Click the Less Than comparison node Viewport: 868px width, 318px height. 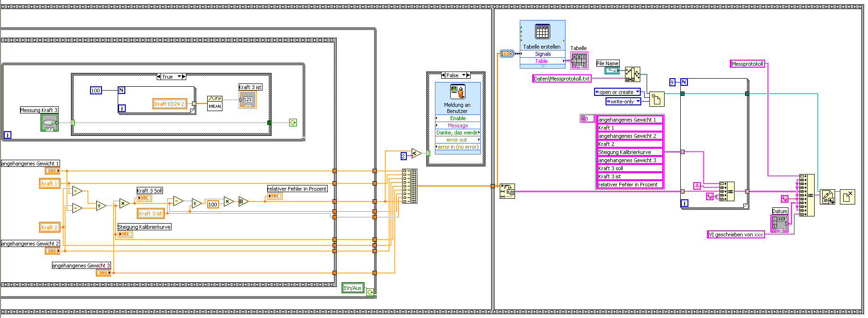[416, 153]
